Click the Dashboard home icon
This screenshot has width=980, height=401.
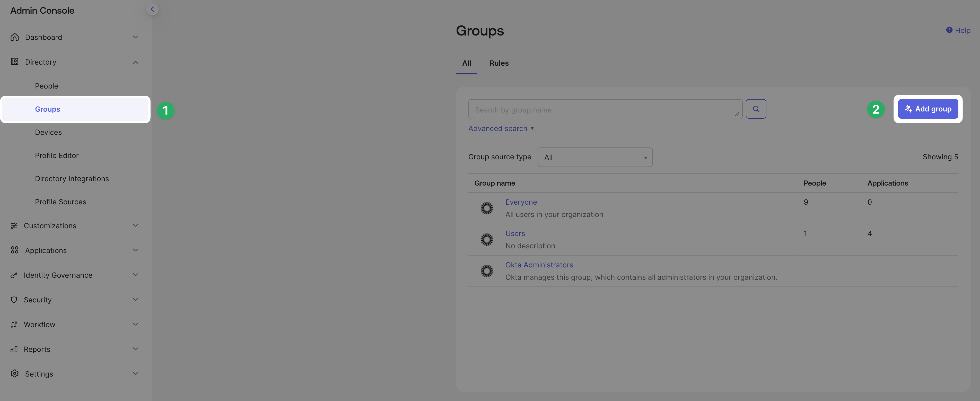tap(14, 37)
